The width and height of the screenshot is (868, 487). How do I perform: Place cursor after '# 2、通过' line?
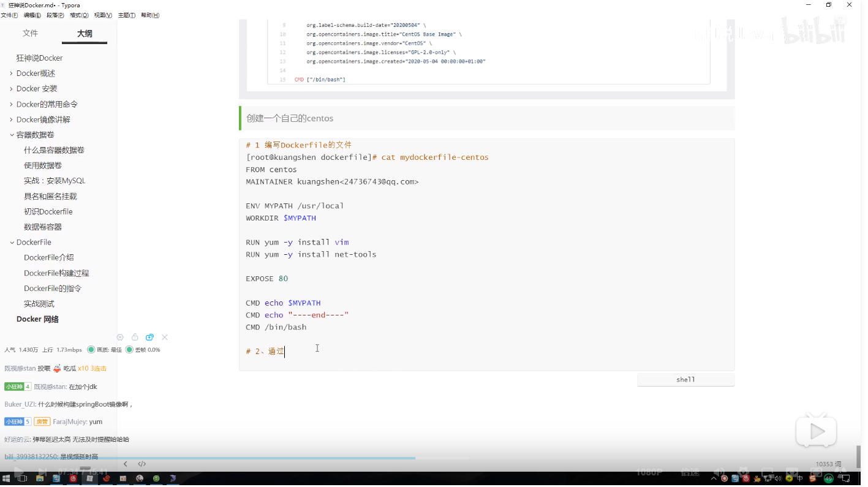click(285, 352)
